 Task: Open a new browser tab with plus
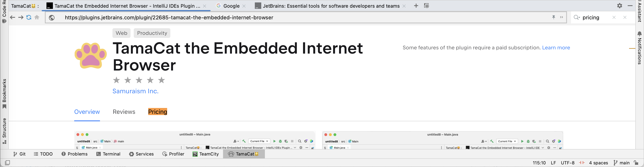[416, 6]
